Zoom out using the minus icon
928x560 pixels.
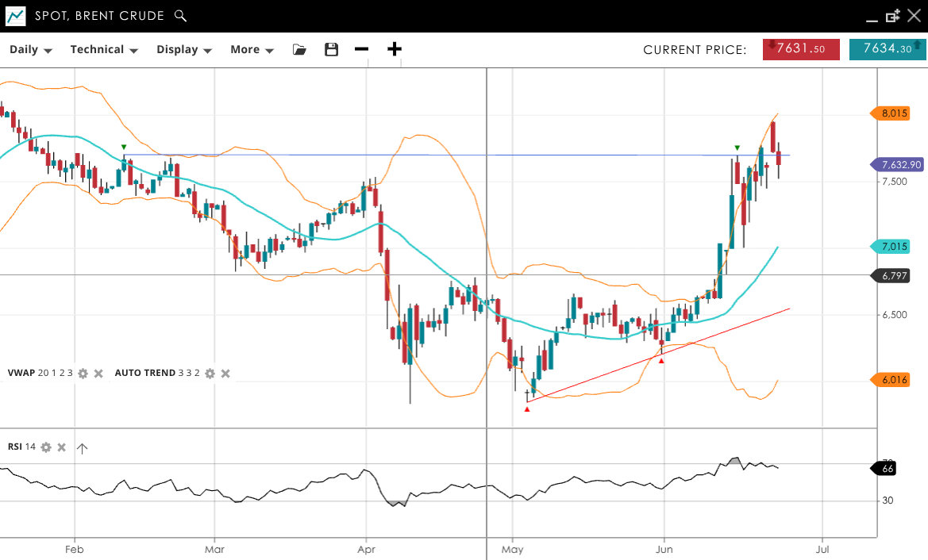click(x=362, y=49)
